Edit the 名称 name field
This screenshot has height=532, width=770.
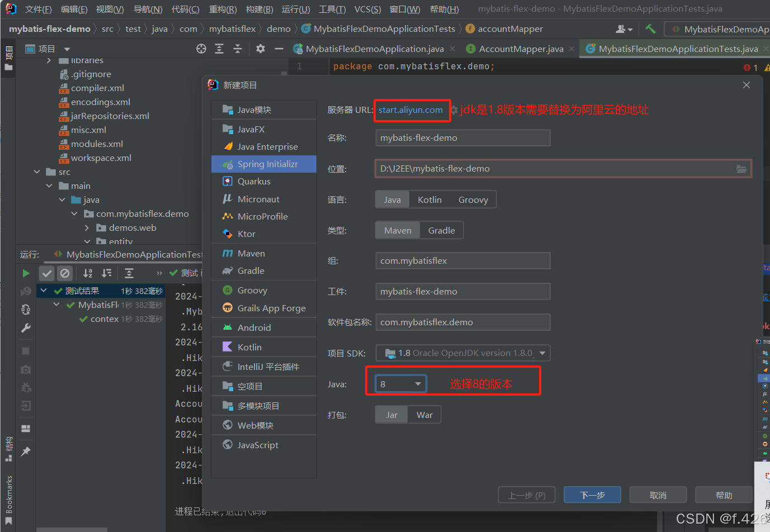click(x=463, y=138)
